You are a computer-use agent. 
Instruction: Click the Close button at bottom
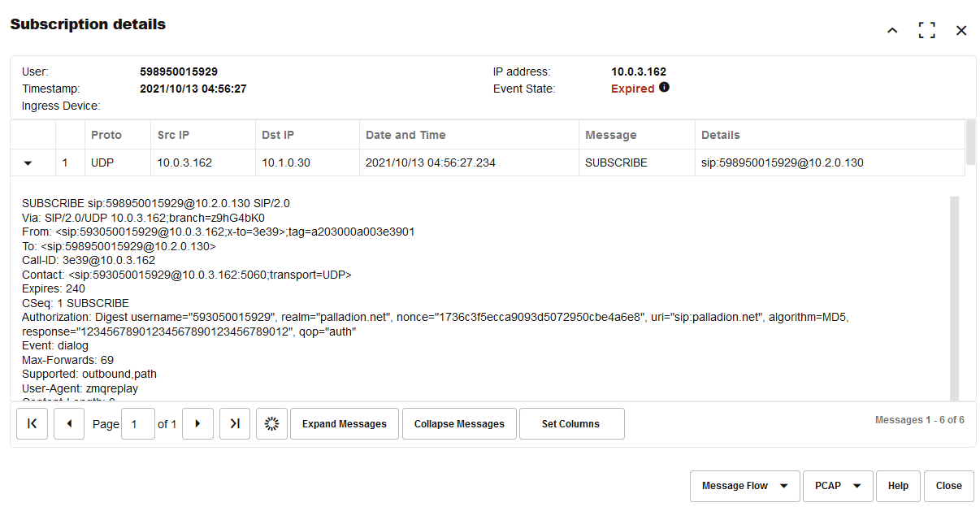point(948,486)
